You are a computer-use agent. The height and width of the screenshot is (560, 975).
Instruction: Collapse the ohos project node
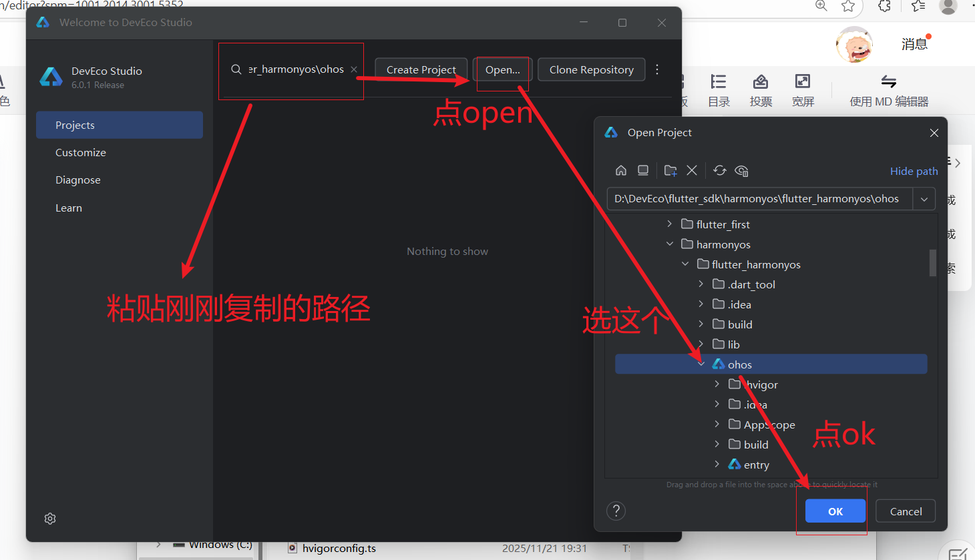click(701, 364)
